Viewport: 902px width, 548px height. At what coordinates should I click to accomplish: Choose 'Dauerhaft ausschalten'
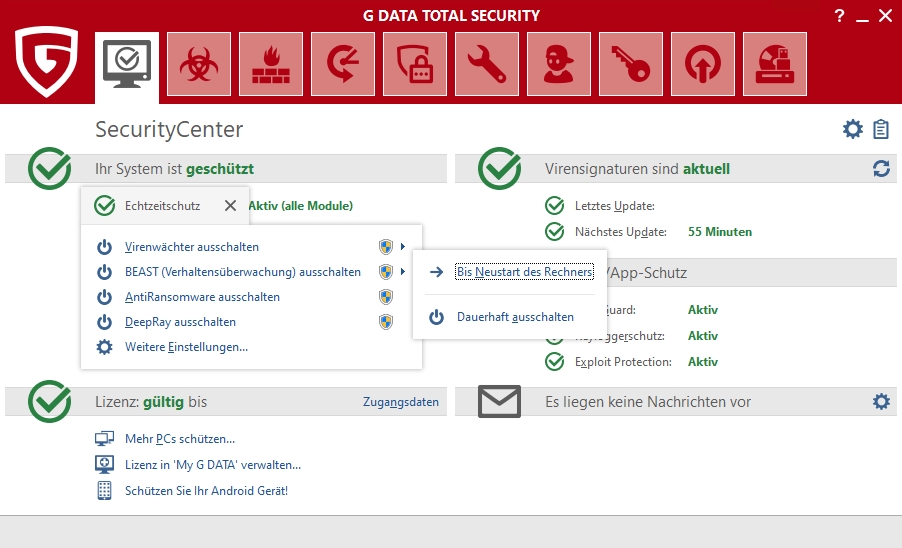[x=515, y=317]
